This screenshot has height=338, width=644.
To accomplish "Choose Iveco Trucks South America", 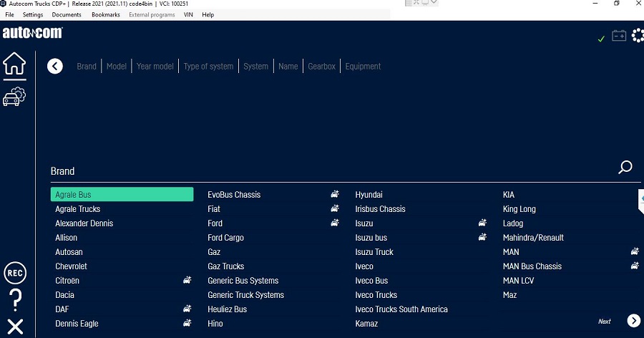I will [401, 309].
